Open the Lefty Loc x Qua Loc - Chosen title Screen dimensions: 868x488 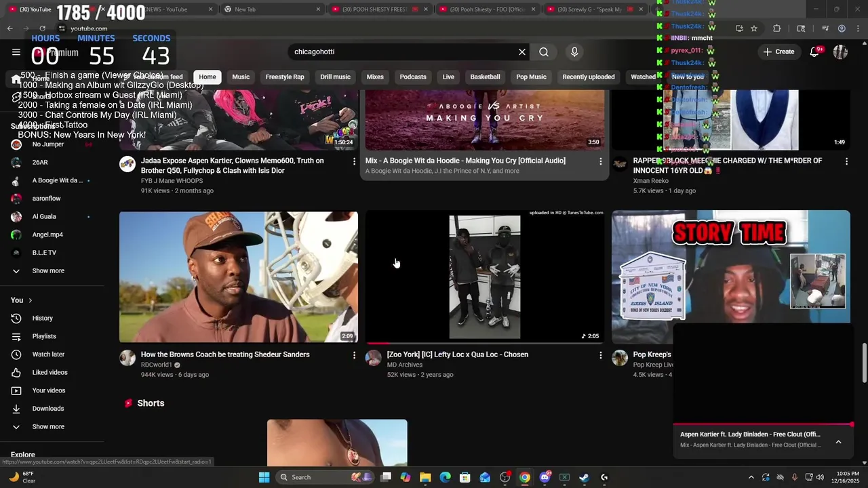[458, 355]
